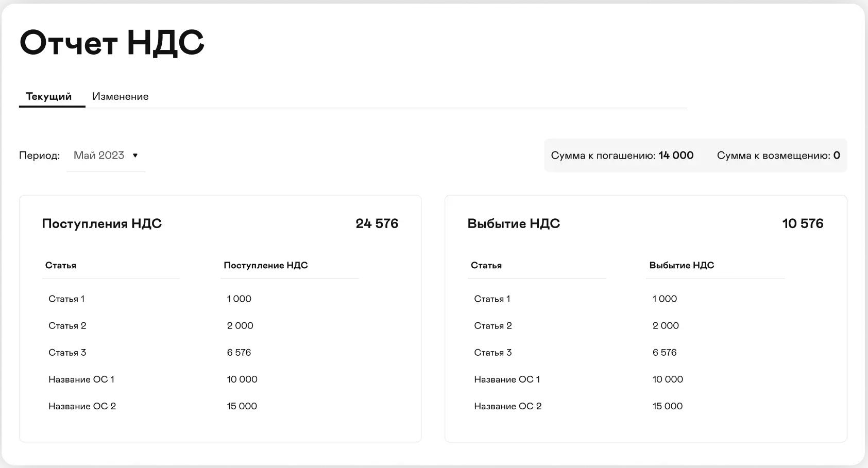Click the Выбытие НДС card heading
This screenshot has height=468, width=868.
(x=514, y=223)
